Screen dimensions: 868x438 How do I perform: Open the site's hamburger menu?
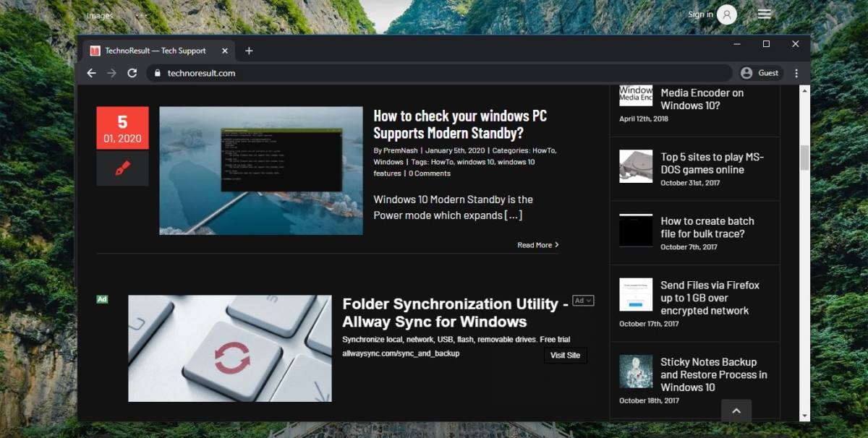(x=764, y=14)
